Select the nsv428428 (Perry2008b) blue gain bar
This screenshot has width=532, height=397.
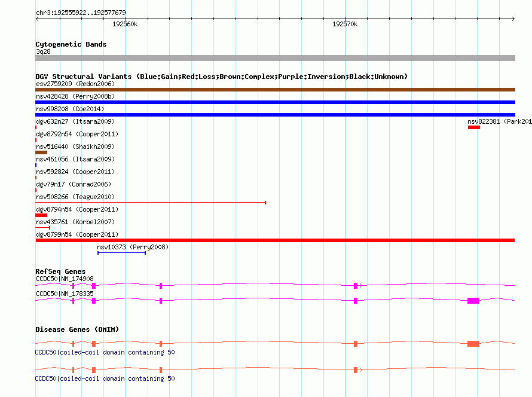point(275,102)
